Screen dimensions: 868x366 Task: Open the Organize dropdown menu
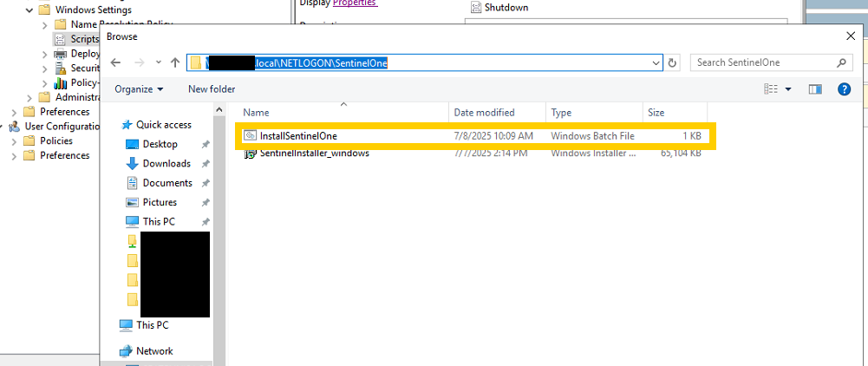(139, 89)
